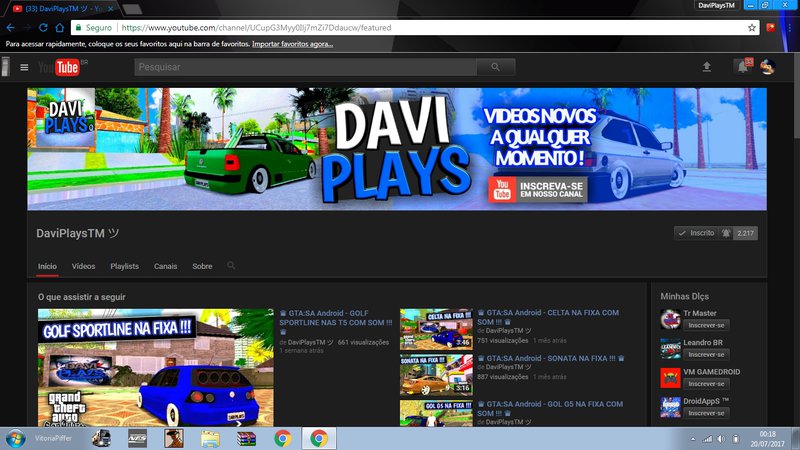Open the truck game icon in the taskbar
800x450 pixels.
pos(101,438)
